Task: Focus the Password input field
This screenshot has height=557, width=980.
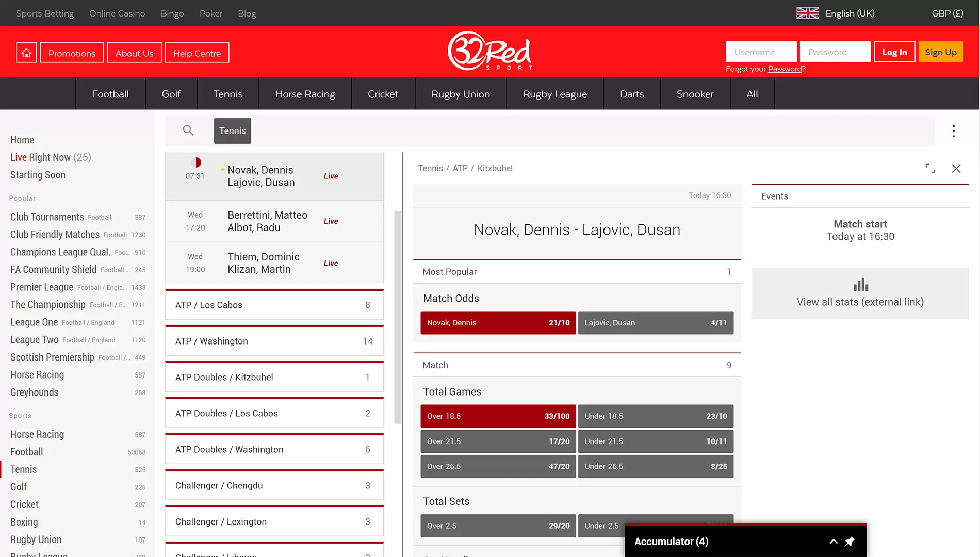Action: point(836,52)
